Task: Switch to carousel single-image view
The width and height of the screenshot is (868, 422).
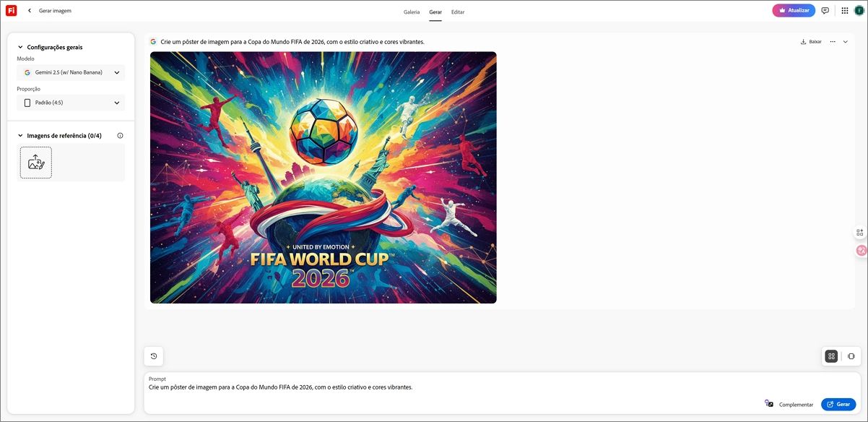Action: (x=851, y=356)
